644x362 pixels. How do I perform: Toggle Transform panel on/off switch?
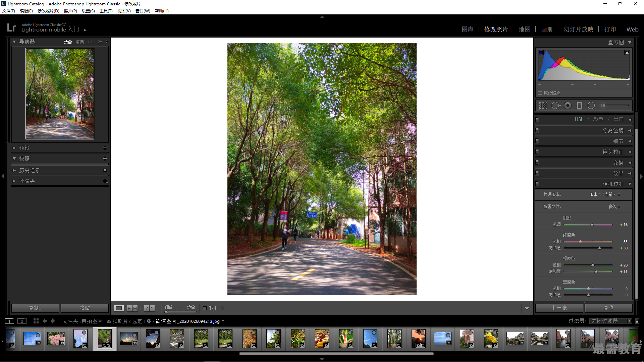point(537,162)
